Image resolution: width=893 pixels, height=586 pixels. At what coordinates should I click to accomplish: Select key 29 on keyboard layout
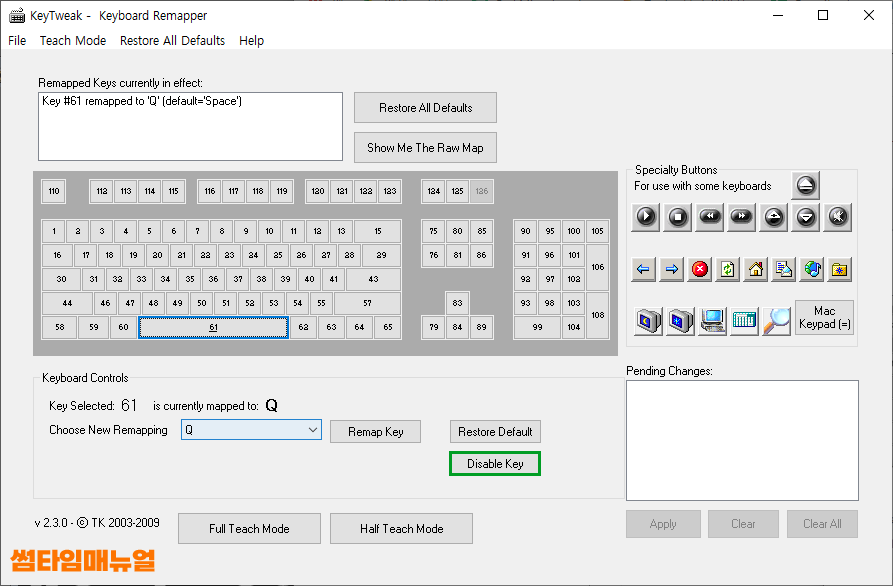point(381,255)
